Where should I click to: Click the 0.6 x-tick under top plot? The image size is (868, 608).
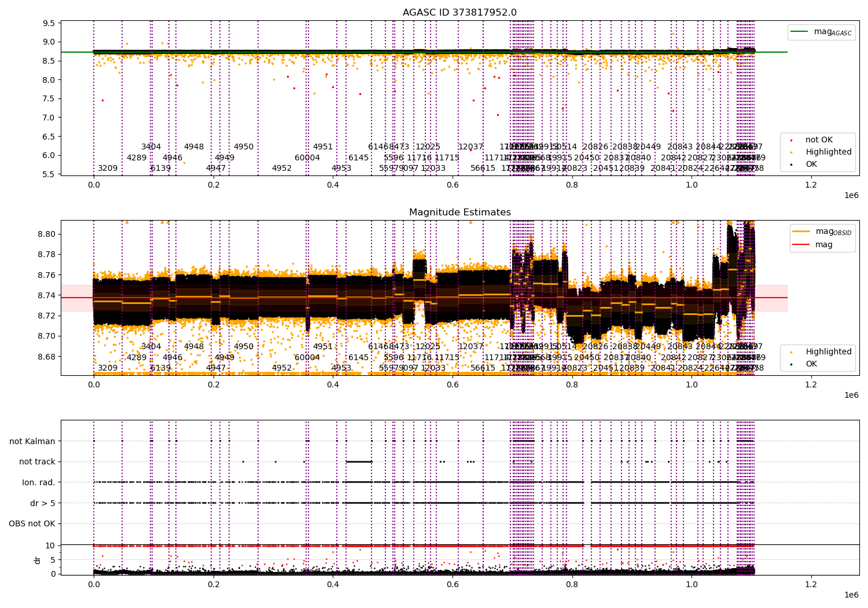(452, 185)
